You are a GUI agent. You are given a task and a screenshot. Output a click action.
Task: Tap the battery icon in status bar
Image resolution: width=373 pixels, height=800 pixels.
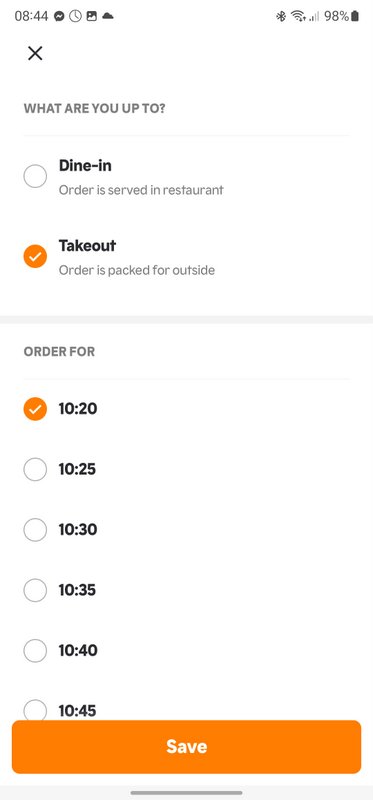[x=355, y=16]
